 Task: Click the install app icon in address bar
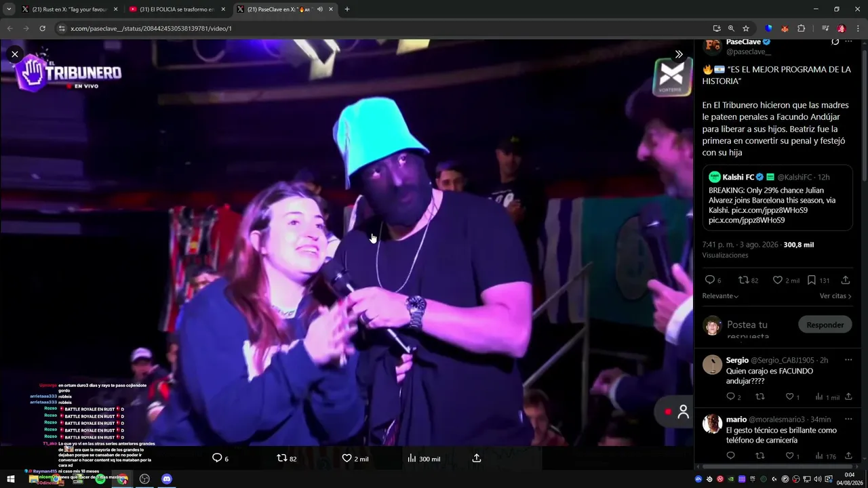point(717,28)
